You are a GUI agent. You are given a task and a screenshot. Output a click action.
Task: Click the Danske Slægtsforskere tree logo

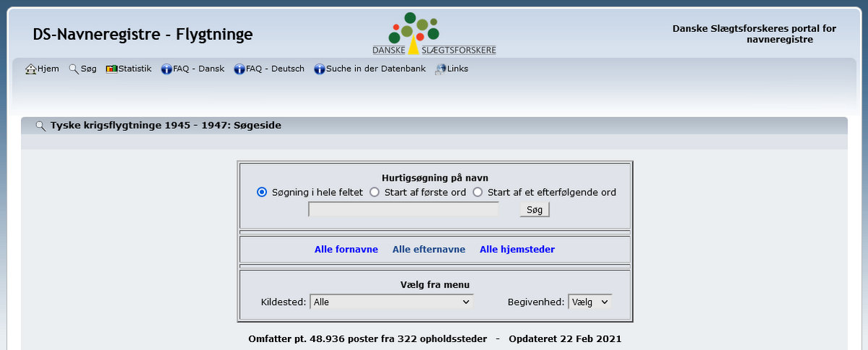point(434,33)
